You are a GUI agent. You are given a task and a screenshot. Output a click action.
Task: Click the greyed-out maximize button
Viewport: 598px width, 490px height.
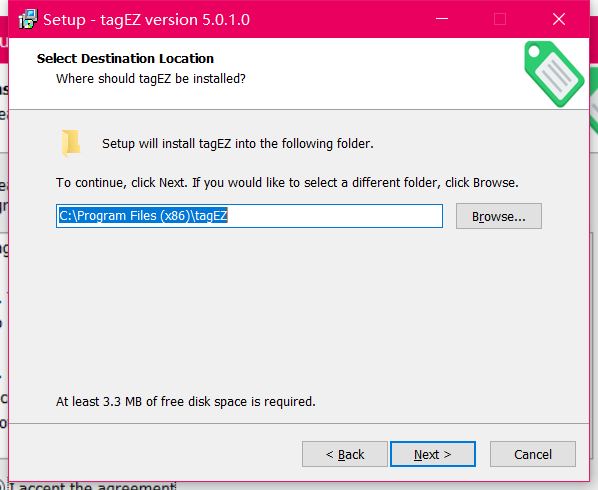tap(500, 19)
